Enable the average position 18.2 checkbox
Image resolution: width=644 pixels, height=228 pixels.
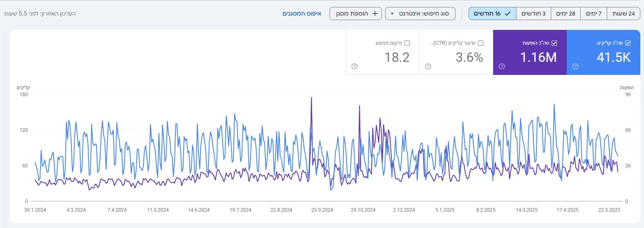[x=407, y=43]
